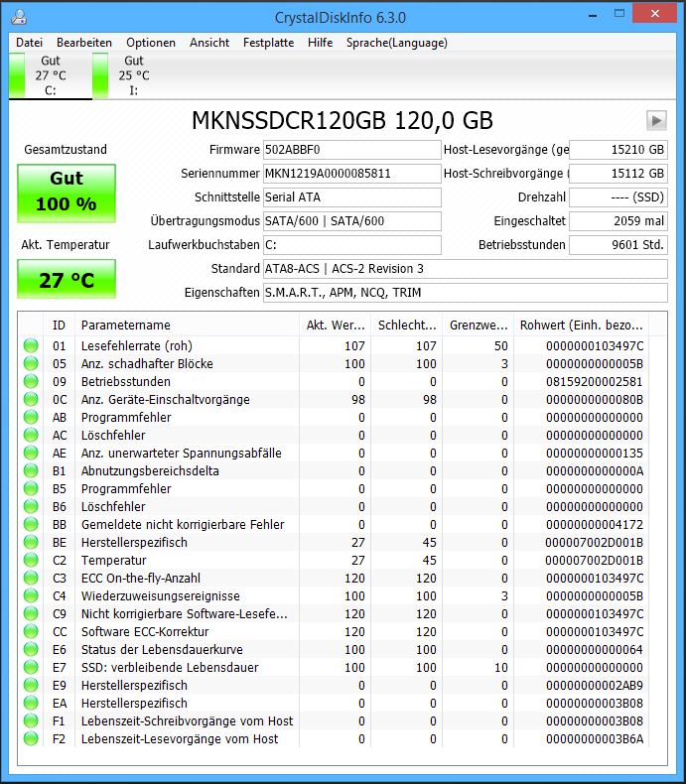Click the next disk arrow button

tap(656, 120)
